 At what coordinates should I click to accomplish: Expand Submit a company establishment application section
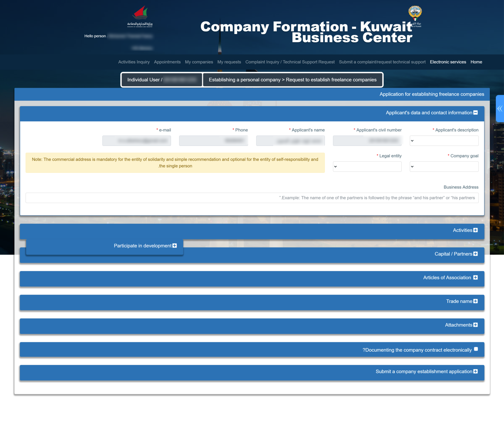tap(475, 372)
